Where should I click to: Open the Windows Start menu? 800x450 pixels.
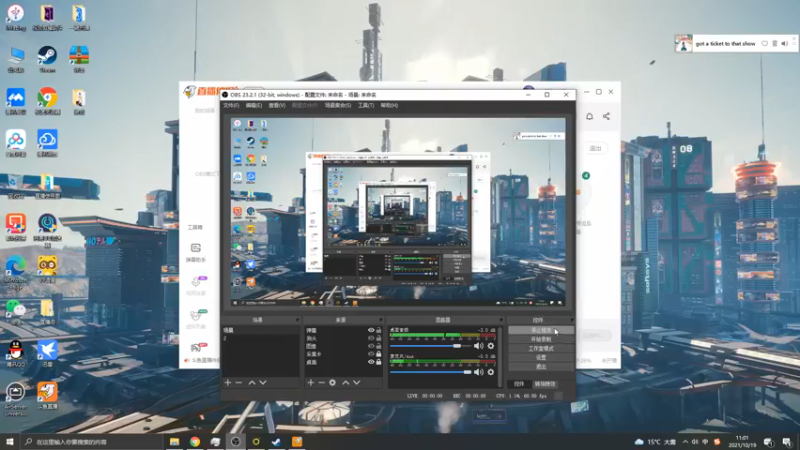pos(10,442)
